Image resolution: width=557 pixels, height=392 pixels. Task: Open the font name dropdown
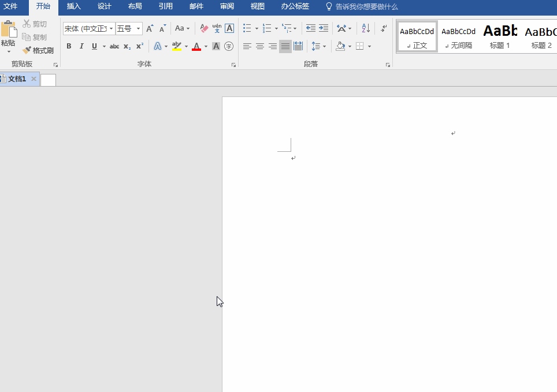(x=112, y=28)
